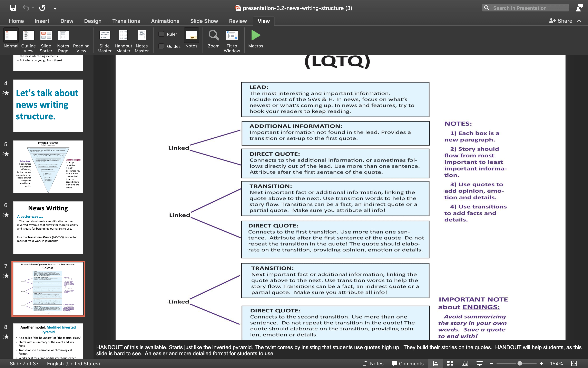Image resolution: width=588 pixels, height=368 pixels.
Task: Enable the Ruler checkbox
Action: tap(161, 34)
